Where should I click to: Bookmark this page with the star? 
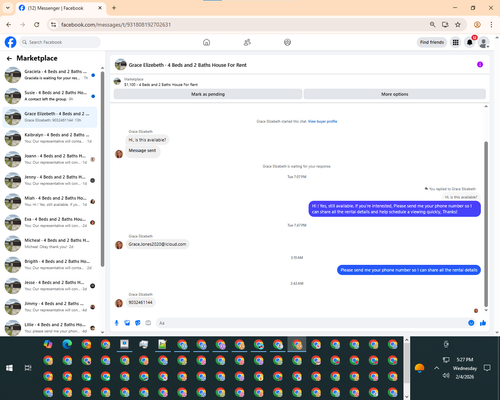coord(458,25)
